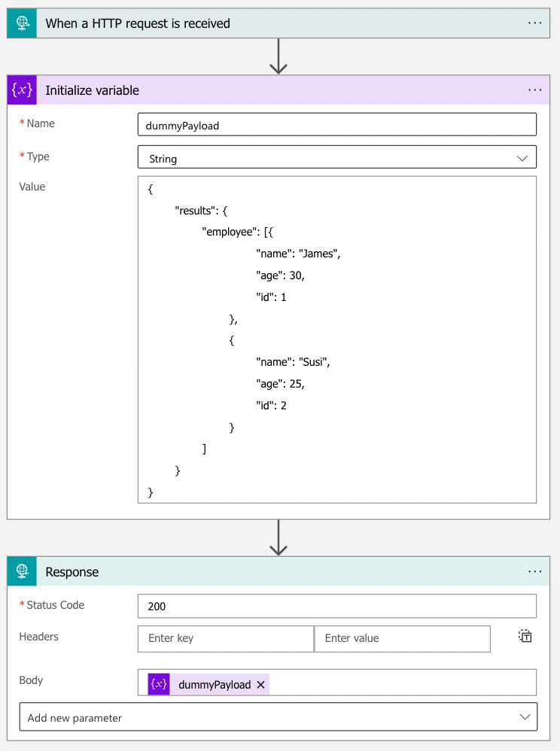Click the Response action globe icon
This screenshot has width=560, height=751.
coord(21,571)
